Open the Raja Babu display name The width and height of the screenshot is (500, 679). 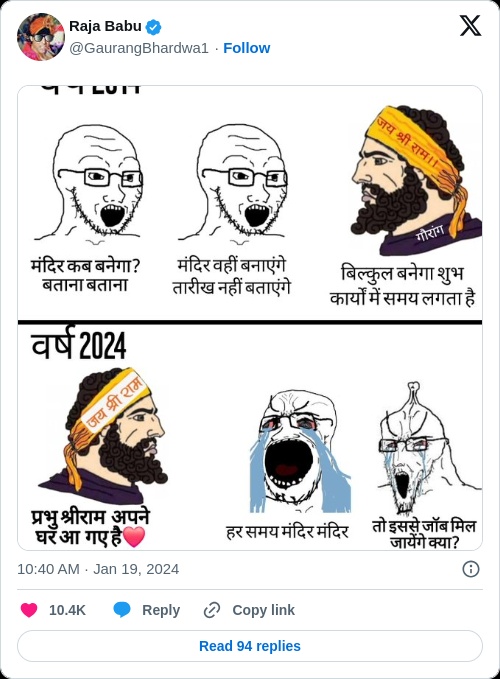(x=105, y=26)
